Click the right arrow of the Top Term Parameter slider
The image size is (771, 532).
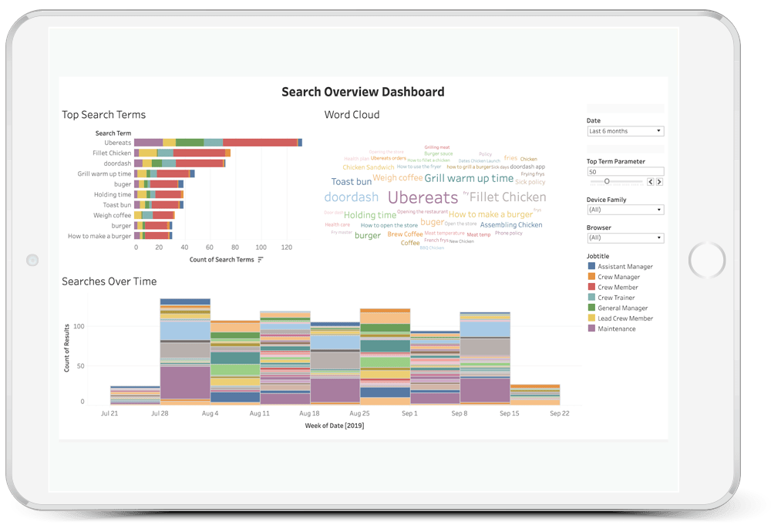click(x=659, y=182)
